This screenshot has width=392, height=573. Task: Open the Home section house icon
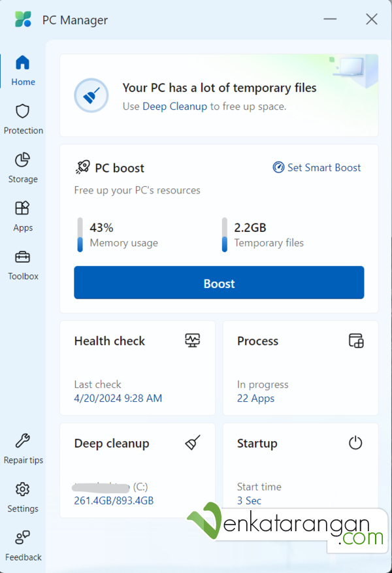pyautogui.click(x=23, y=63)
